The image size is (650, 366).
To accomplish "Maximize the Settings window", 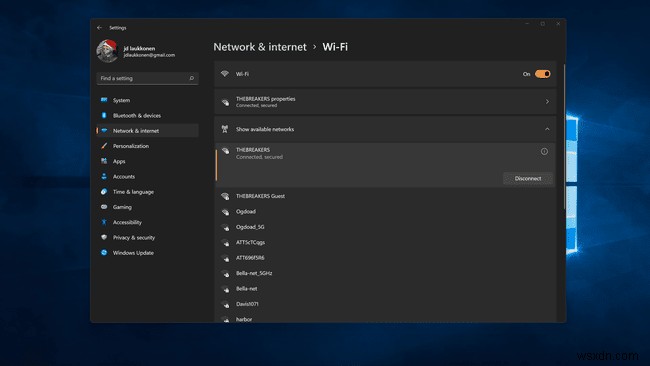I will (543, 24).
